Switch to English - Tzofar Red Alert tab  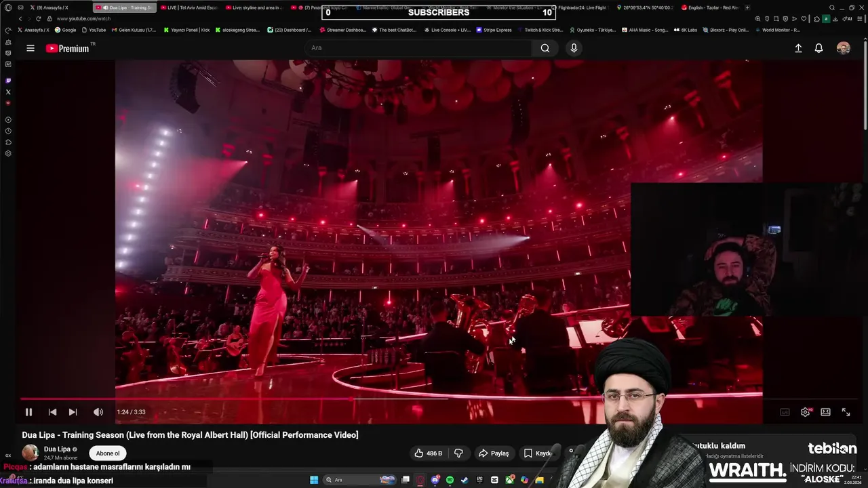[x=711, y=7]
